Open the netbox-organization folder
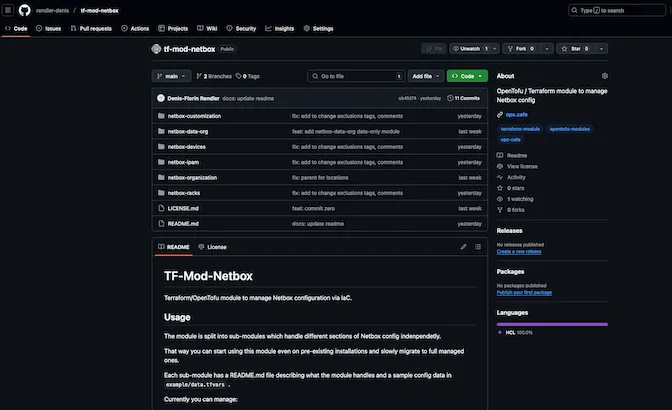 pyautogui.click(x=192, y=178)
